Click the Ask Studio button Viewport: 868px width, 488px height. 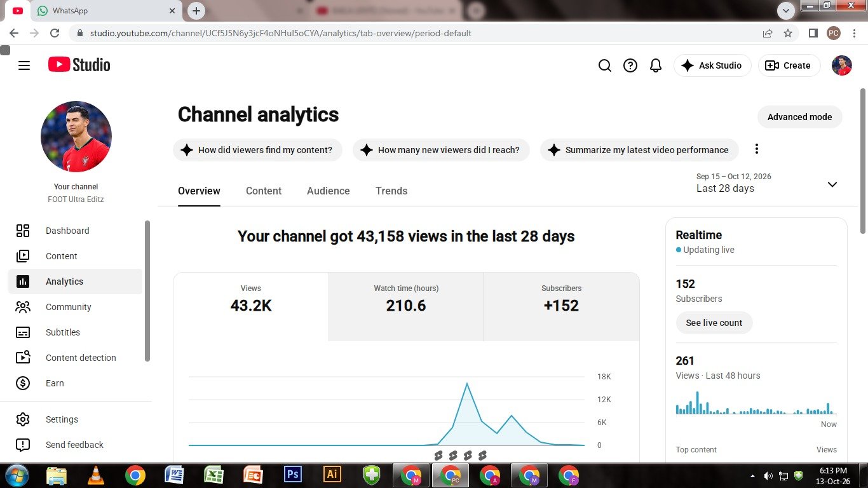pyautogui.click(x=712, y=65)
